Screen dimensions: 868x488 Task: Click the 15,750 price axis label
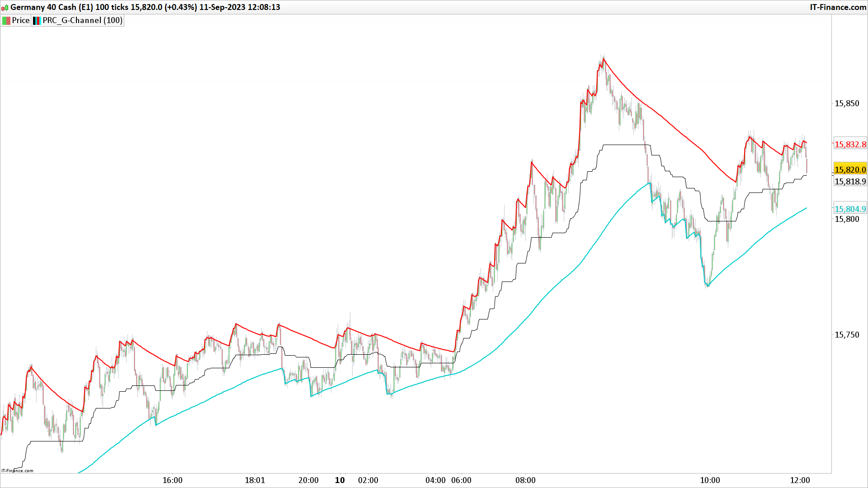point(847,335)
